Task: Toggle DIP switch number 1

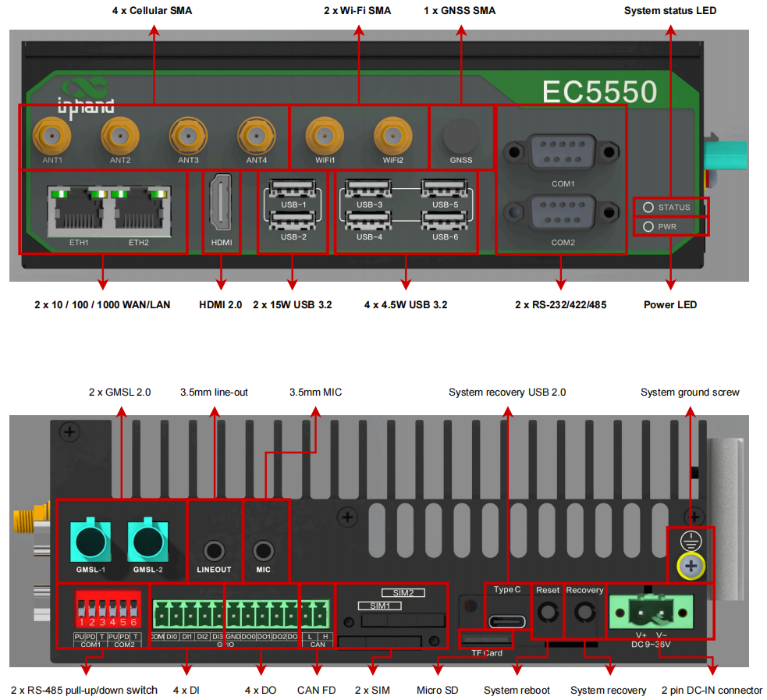Action: 80,607
